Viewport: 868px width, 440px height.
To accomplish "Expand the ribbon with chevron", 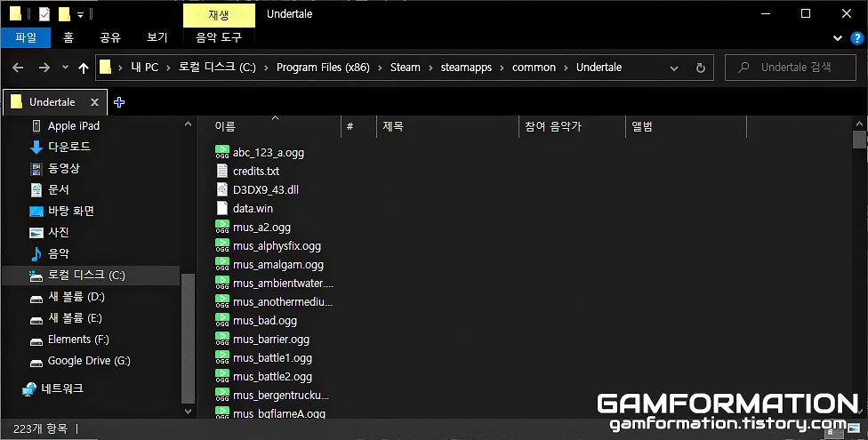I will coord(838,38).
